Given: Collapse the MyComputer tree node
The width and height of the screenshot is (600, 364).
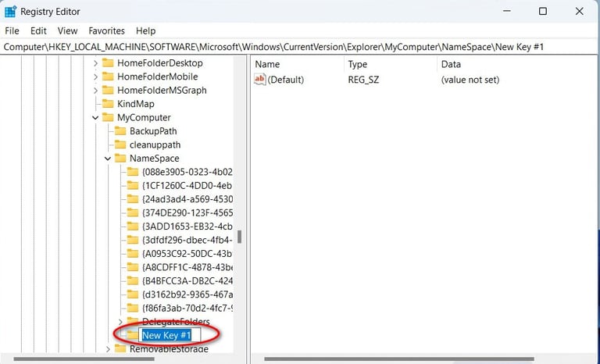Looking at the screenshot, I should pos(95,118).
